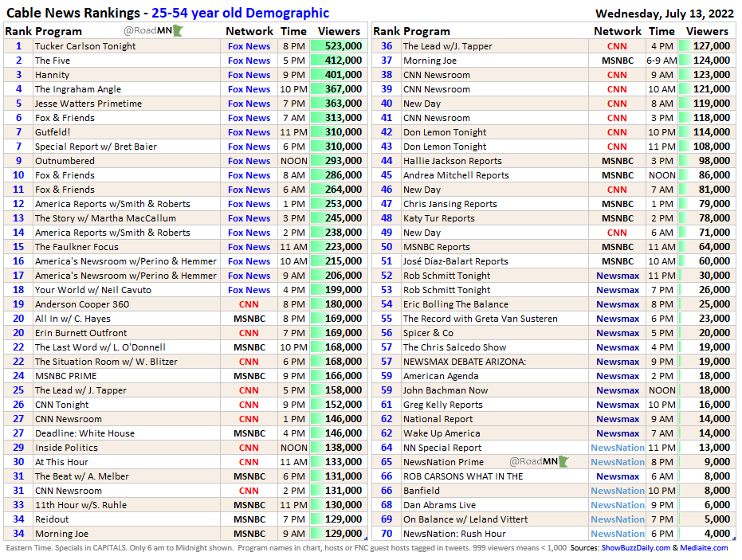Select 'Morning Joe' at rank 37

coord(495,61)
